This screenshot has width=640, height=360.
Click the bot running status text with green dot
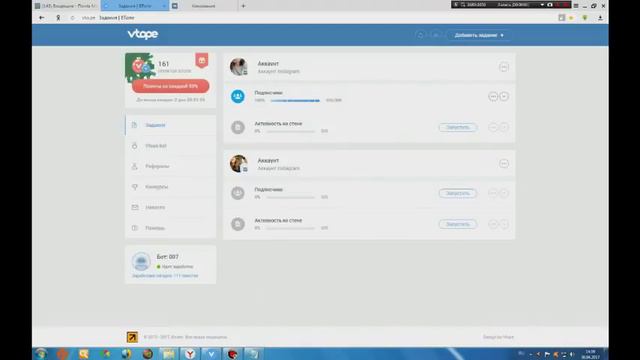coord(175,267)
